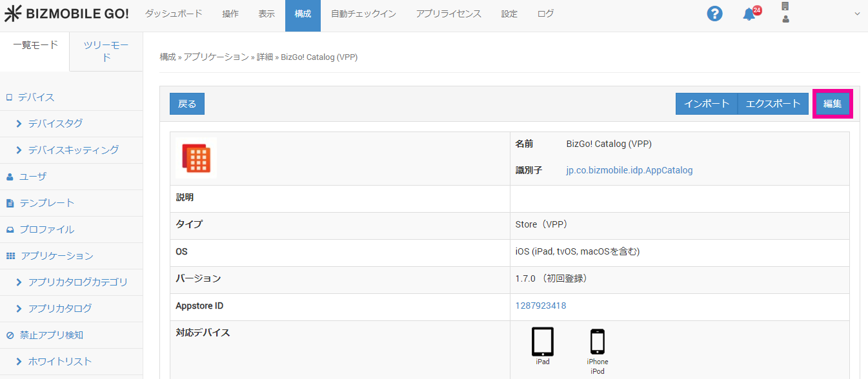868x379 pixels.
Task: Expand the アプリカタログカテゴリ sidebar item
Action: pyautogui.click(x=77, y=282)
